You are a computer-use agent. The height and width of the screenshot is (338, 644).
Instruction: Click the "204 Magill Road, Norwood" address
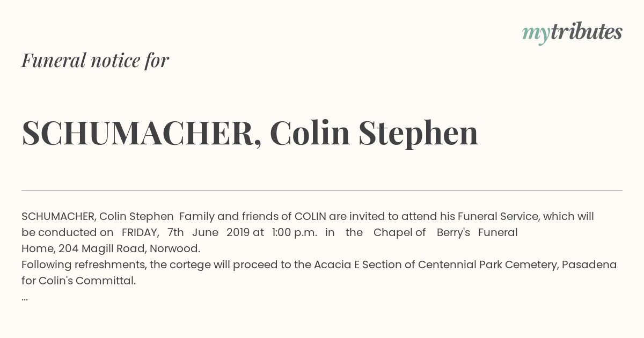click(x=129, y=249)
